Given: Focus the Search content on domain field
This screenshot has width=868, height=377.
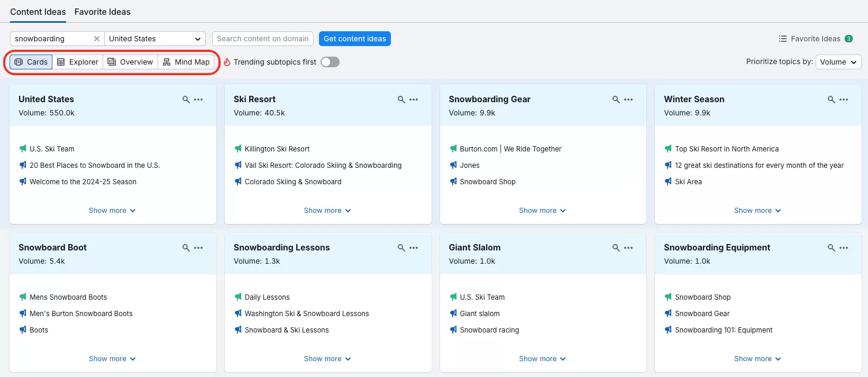Looking at the screenshot, I should [262, 39].
